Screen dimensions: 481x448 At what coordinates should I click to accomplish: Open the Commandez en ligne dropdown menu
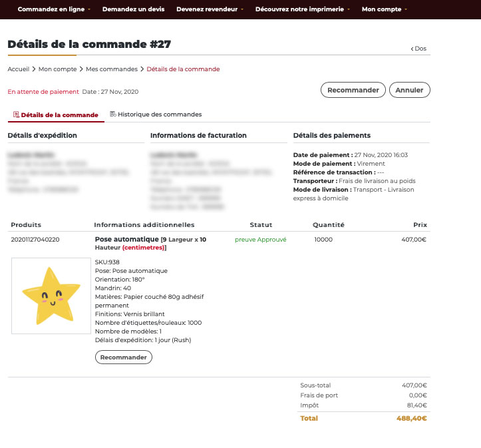54,9
